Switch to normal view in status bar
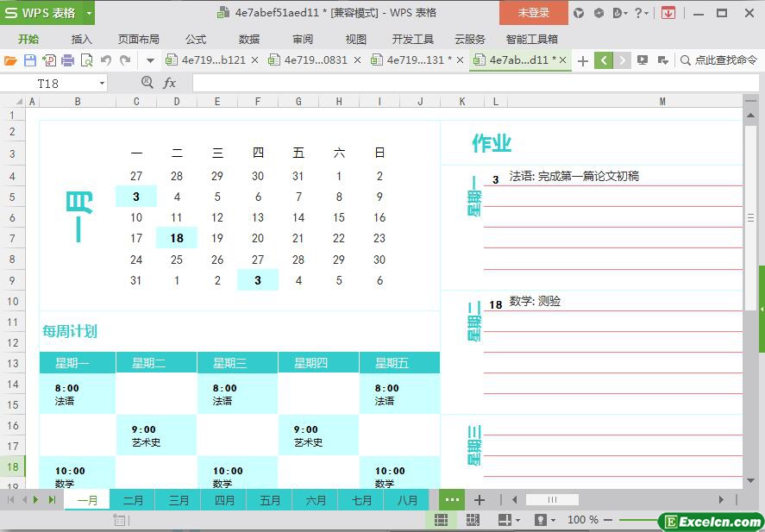The width and height of the screenshot is (765, 532). pos(441,520)
